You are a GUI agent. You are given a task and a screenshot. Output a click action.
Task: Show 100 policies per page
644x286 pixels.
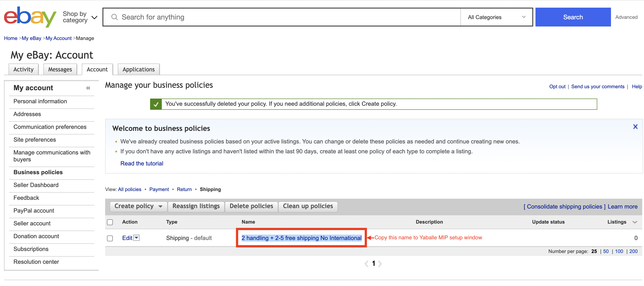pyautogui.click(x=619, y=251)
